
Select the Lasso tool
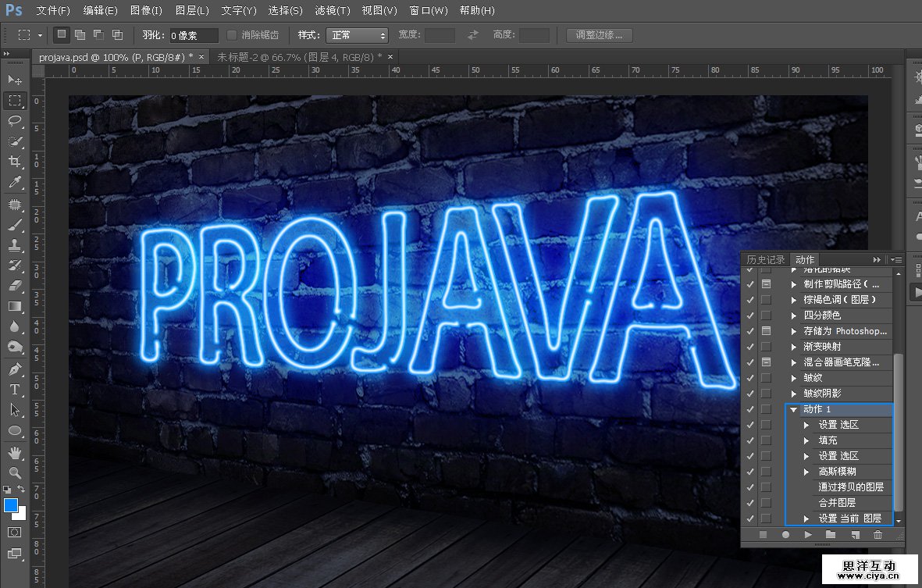15,121
